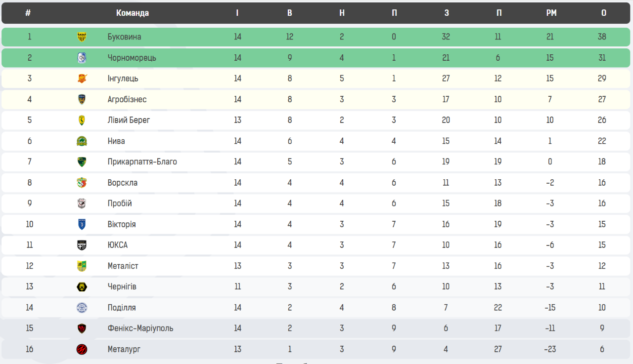Click the Чернігів team logo

(x=82, y=287)
